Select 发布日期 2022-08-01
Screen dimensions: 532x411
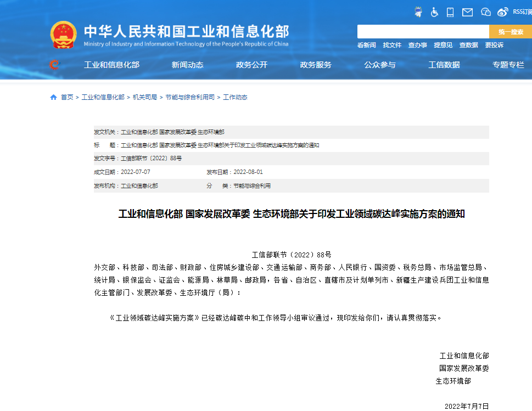(x=234, y=172)
